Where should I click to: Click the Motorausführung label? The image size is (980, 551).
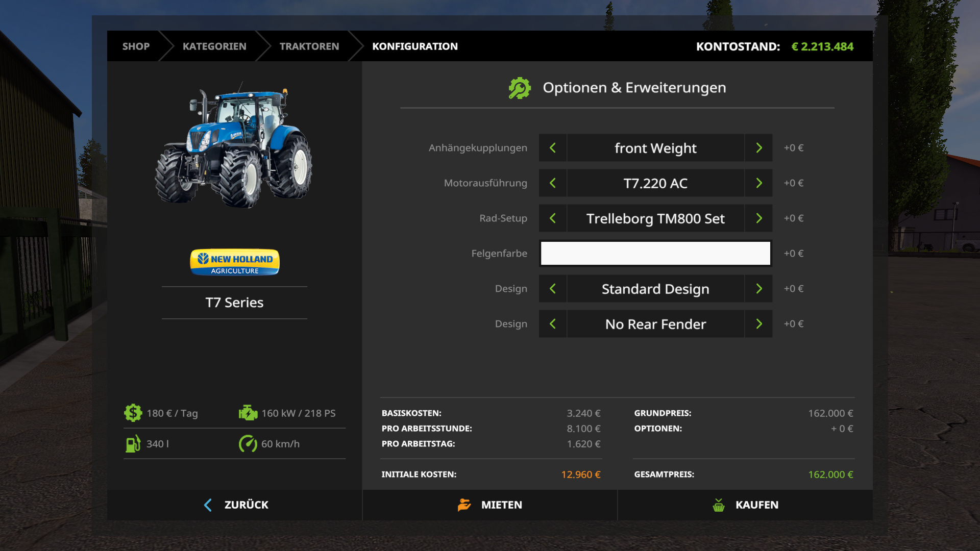[485, 183]
